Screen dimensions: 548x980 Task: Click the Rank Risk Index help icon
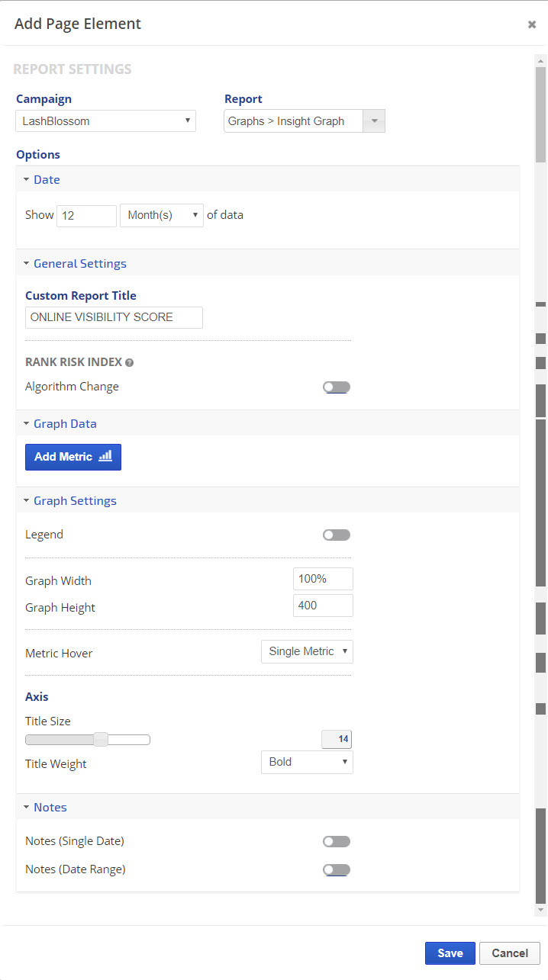pos(130,363)
